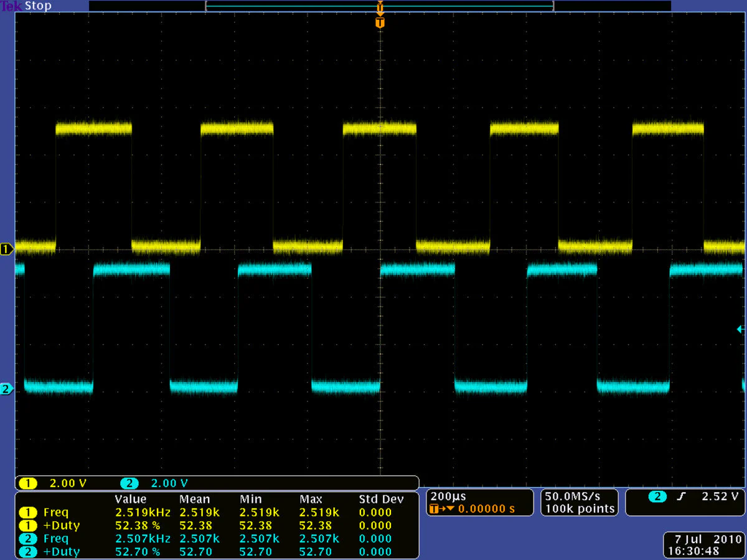Viewport: 747px width, 560px height.
Task: Select channel 2 +Duty measurement row
Action: [61, 552]
